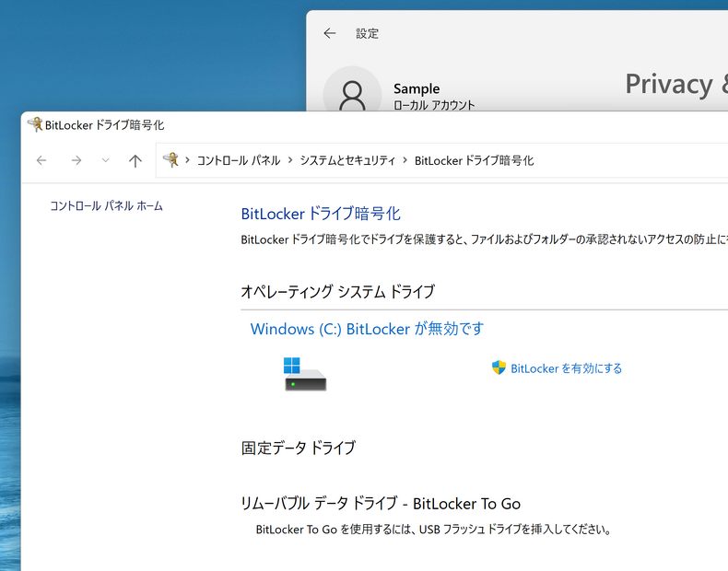Image resolution: width=728 pixels, height=571 pixels.
Task: Click 設定 title text in settings window
Action: [x=368, y=33]
